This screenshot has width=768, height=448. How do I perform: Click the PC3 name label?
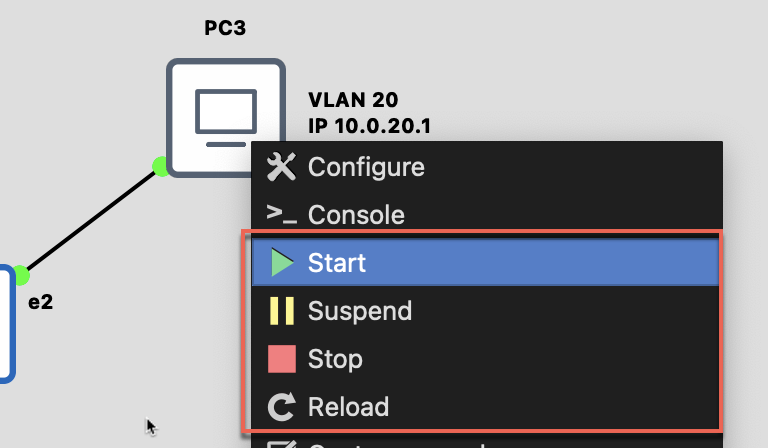click(x=224, y=27)
